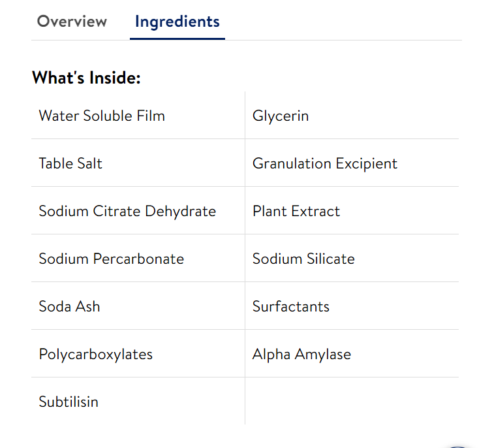Click the What's Inside heading
This screenshot has height=448, width=492.
pyautogui.click(x=86, y=78)
